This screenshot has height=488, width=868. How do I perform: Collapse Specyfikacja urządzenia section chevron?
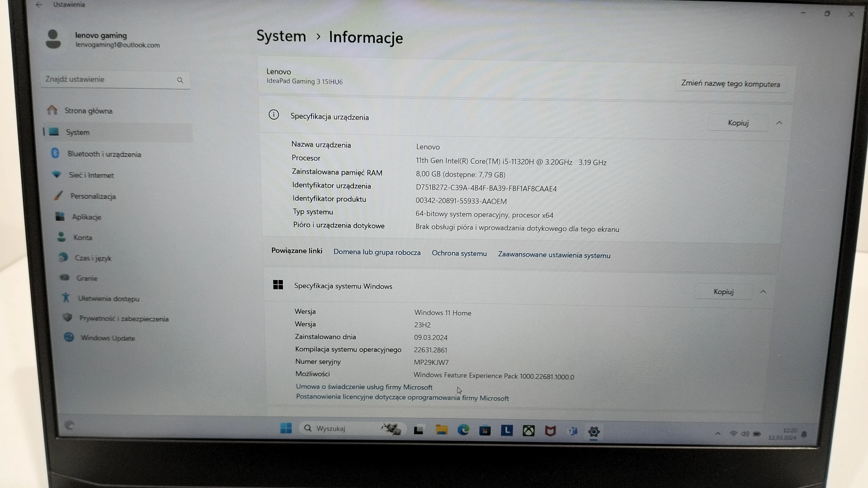click(x=779, y=123)
